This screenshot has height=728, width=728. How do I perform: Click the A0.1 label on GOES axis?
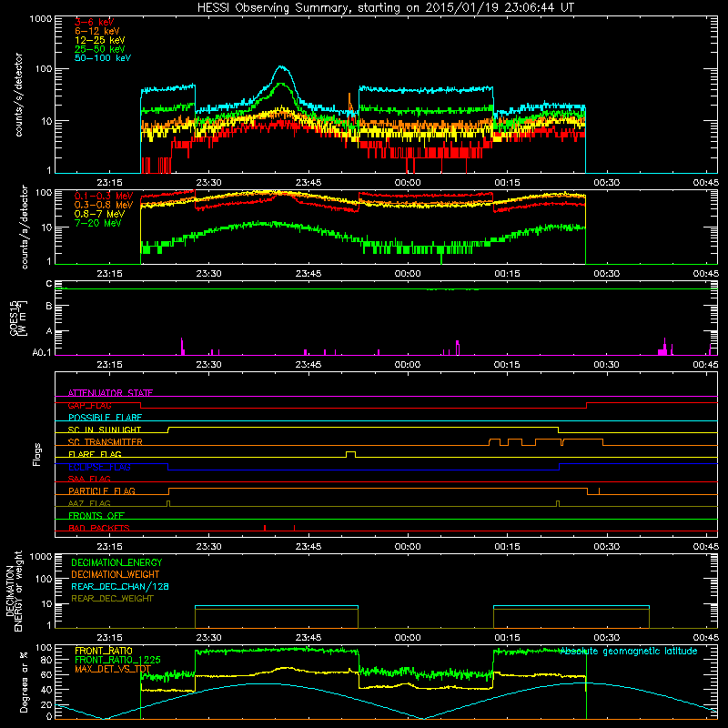pos(42,353)
